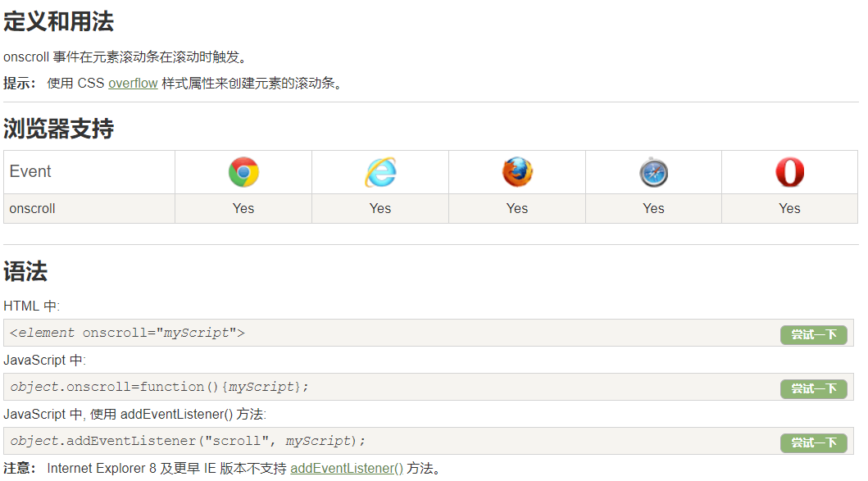Click the onscroll 事件 description sentence
868x481 pixels.
click(125, 57)
